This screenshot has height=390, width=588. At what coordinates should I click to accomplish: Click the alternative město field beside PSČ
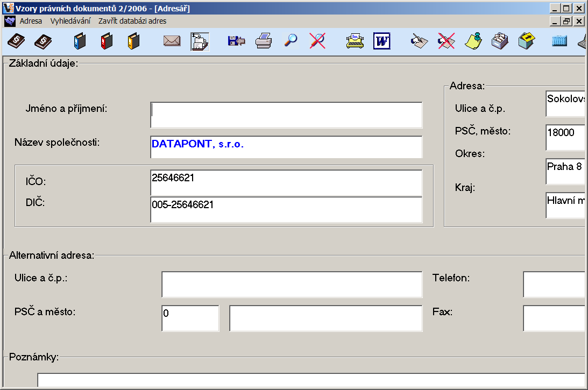tap(326, 318)
